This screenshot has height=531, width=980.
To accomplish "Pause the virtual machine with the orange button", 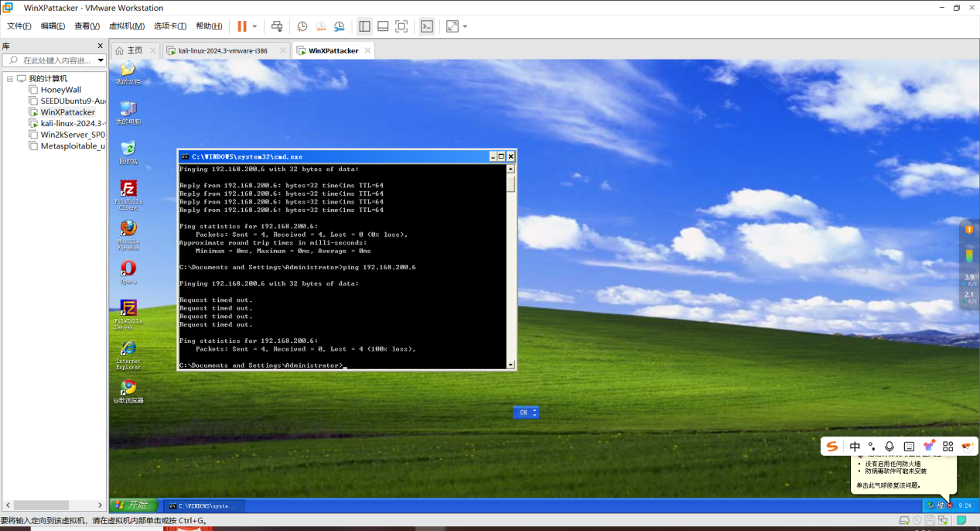I will click(x=242, y=26).
